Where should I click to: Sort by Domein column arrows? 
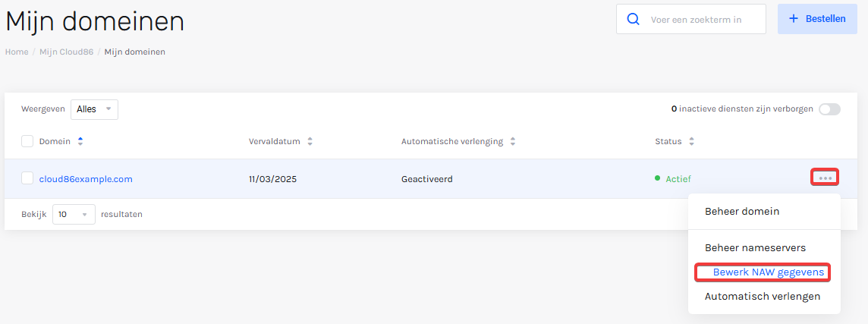coord(80,141)
